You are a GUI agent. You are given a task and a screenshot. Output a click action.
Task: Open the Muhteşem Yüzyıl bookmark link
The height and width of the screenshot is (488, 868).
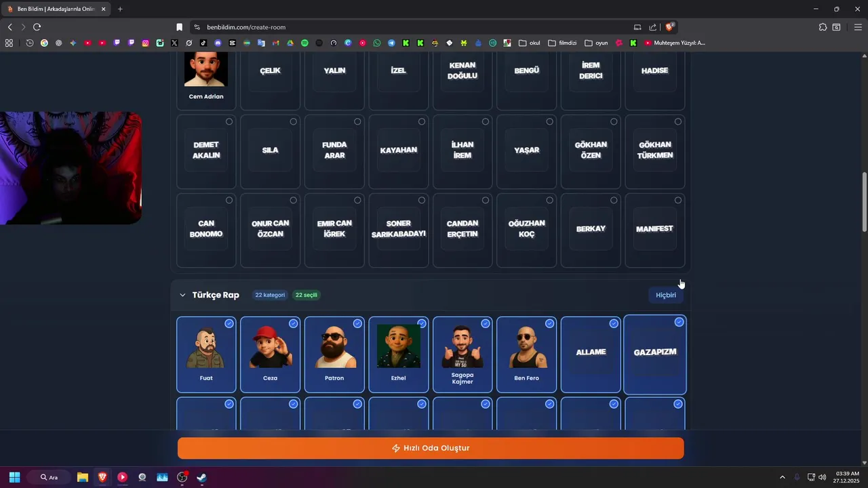tap(675, 43)
